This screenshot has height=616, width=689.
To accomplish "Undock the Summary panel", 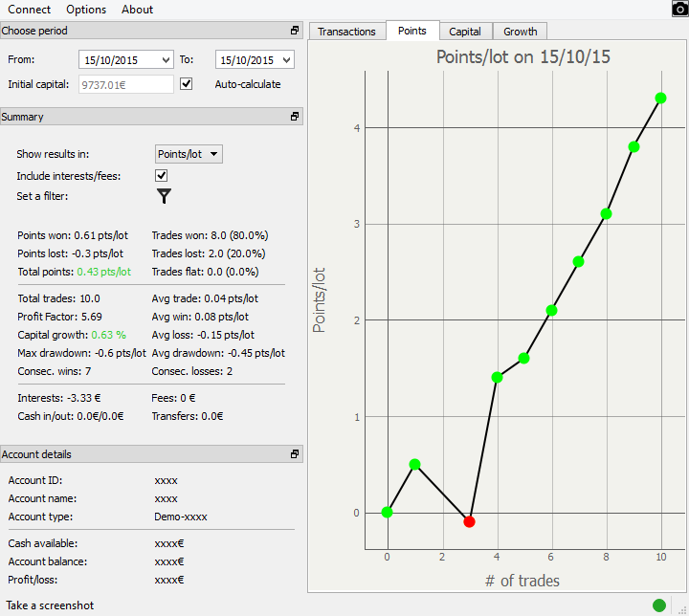I will point(295,117).
